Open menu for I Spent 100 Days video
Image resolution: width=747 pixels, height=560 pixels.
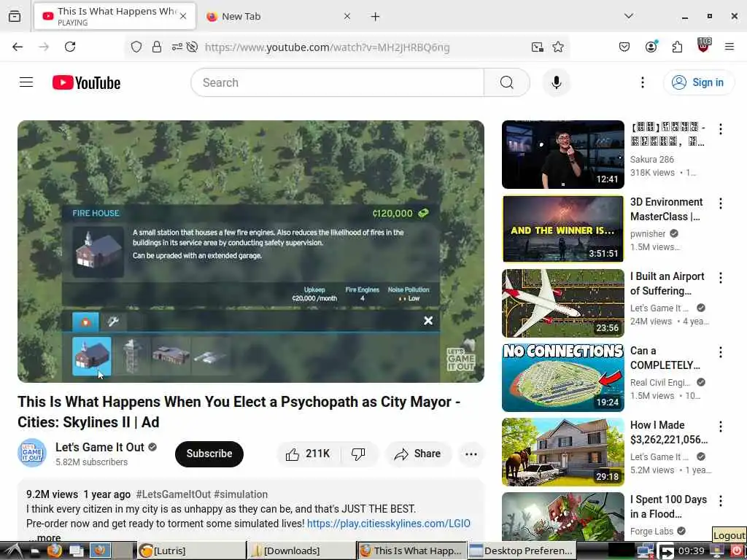click(x=720, y=500)
